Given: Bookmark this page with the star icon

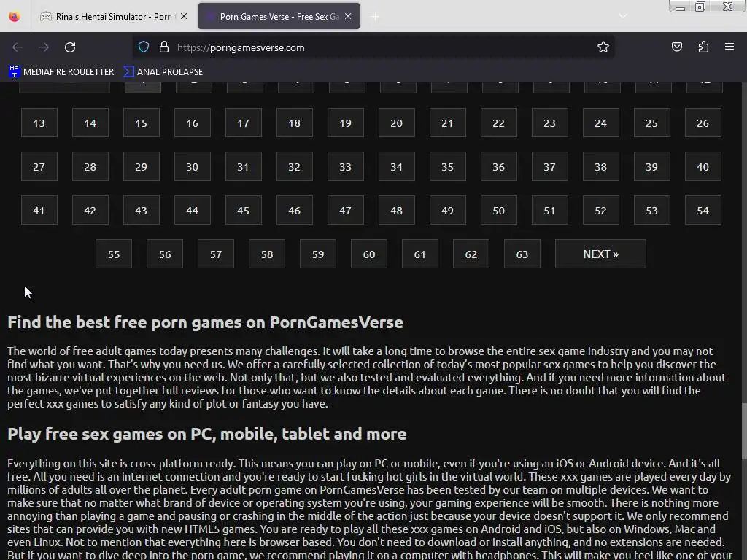Looking at the screenshot, I should [x=603, y=47].
